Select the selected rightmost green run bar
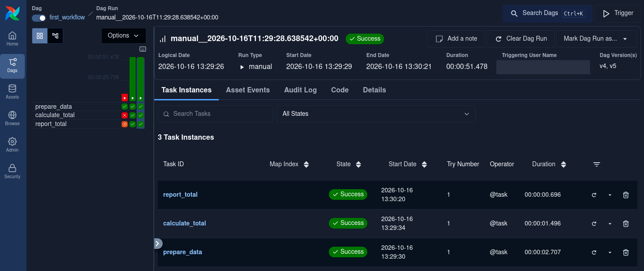 click(141, 79)
